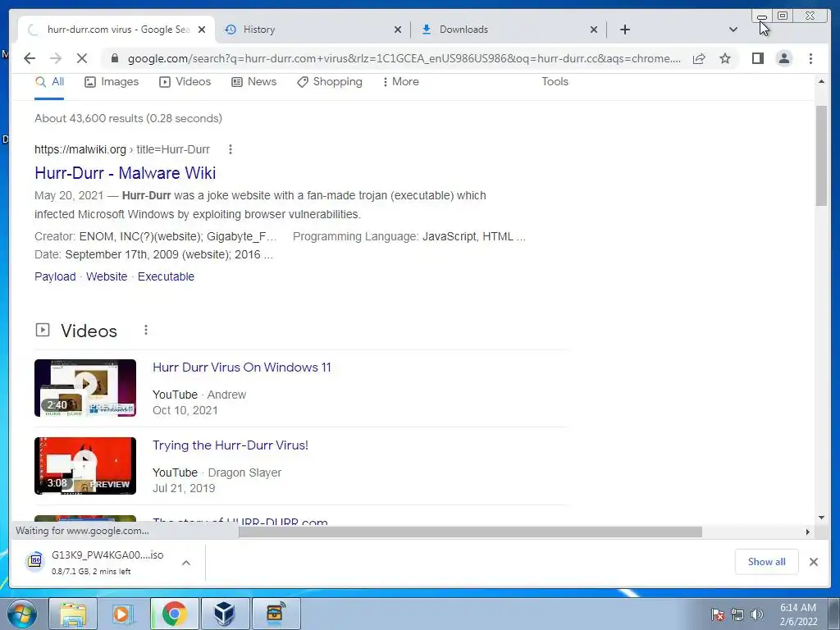Click the About 43,600 results text
Viewport: 840px width, 630px height.
pos(128,118)
